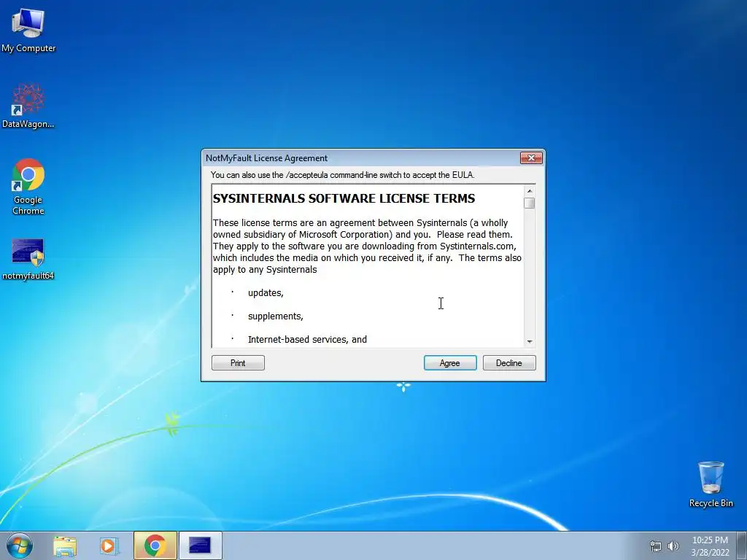Select the notmyfault64 desktop icon
The width and height of the screenshot is (747, 560).
coord(28,259)
